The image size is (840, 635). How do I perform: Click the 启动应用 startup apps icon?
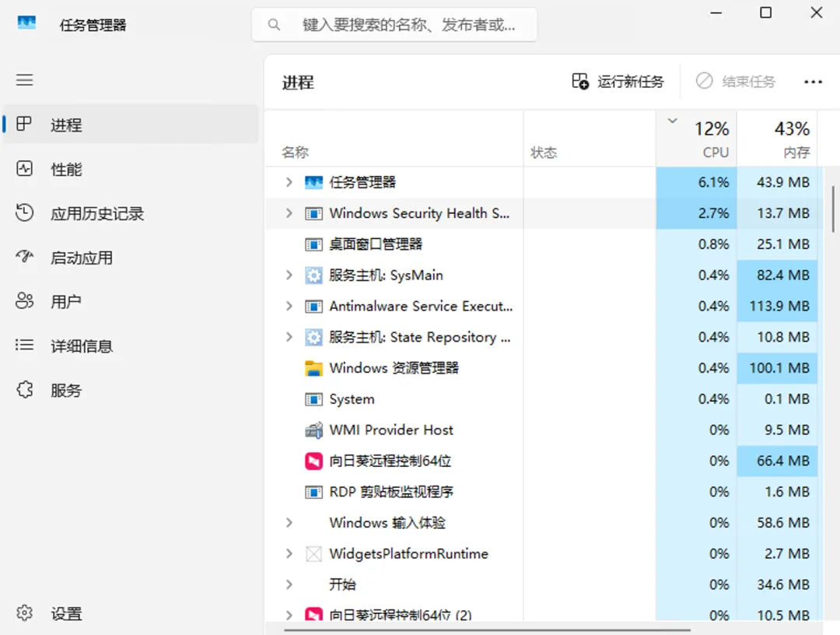coord(25,258)
